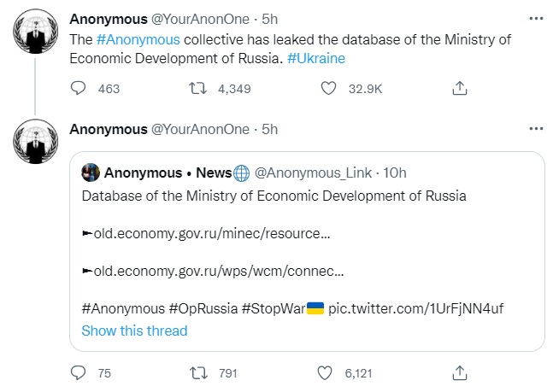Share the first tweet via share icon
The height and width of the screenshot is (392, 553).
point(458,88)
